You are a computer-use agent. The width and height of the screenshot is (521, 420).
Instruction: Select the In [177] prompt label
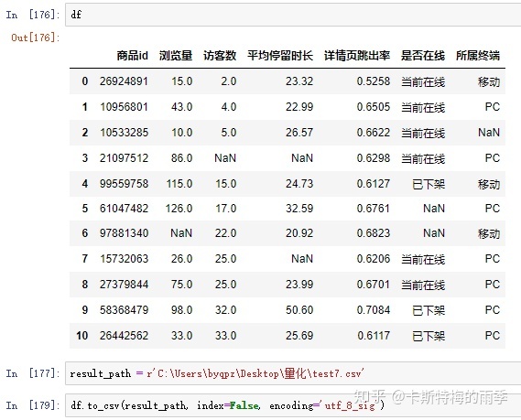[x=33, y=373]
